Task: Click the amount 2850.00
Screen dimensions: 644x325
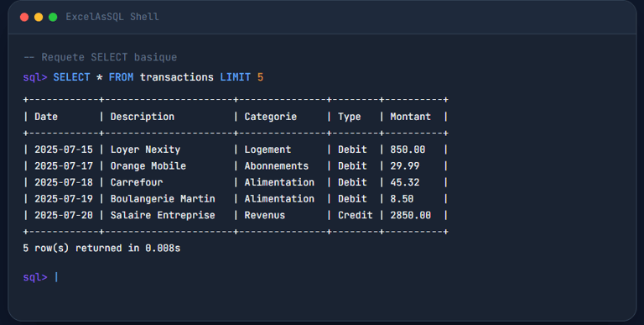Action: point(411,216)
